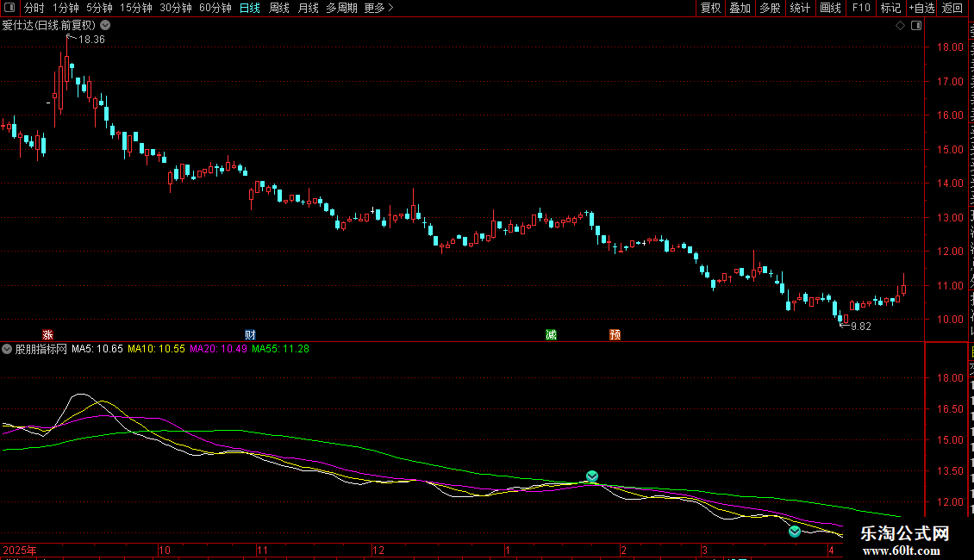Switch to the 分时 time-sharing tab
The image size is (974, 560).
[x=34, y=8]
